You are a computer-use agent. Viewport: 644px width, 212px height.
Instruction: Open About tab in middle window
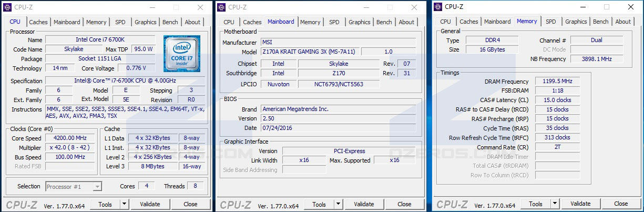(x=406, y=22)
